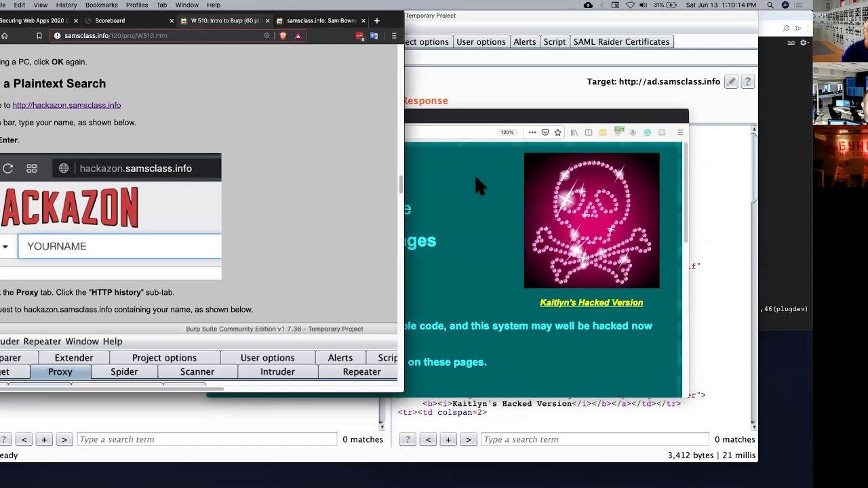
Task: Click zoom magnifier in Brave address bar
Action: click(267, 36)
